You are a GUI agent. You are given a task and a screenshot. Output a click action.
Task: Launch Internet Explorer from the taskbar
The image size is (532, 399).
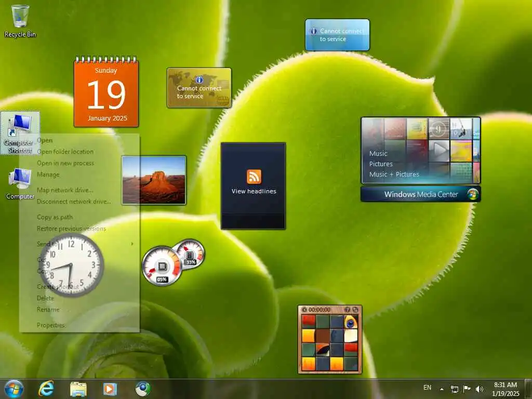46,389
